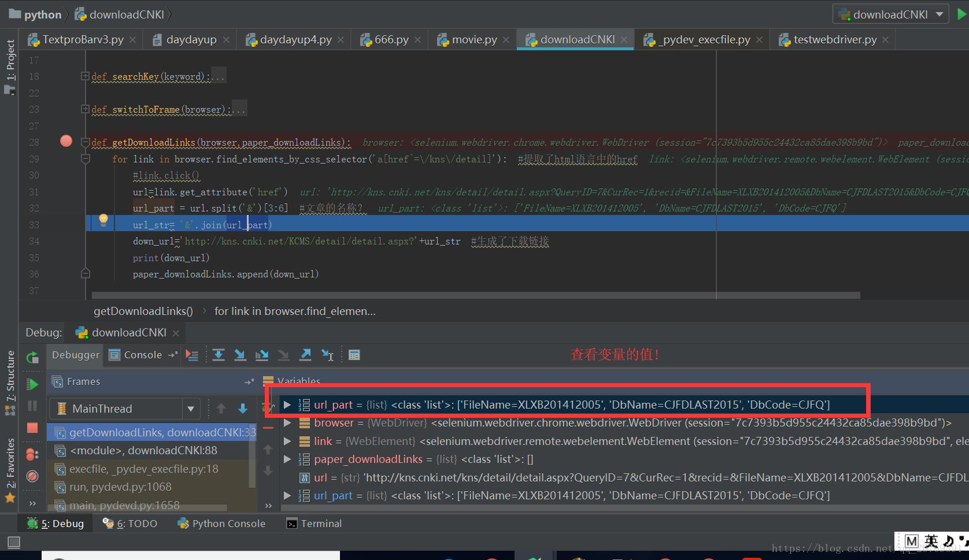The image size is (969, 560).
Task: Select next frame with blue down arrow
Action: pyautogui.click(x=243, y=409)
